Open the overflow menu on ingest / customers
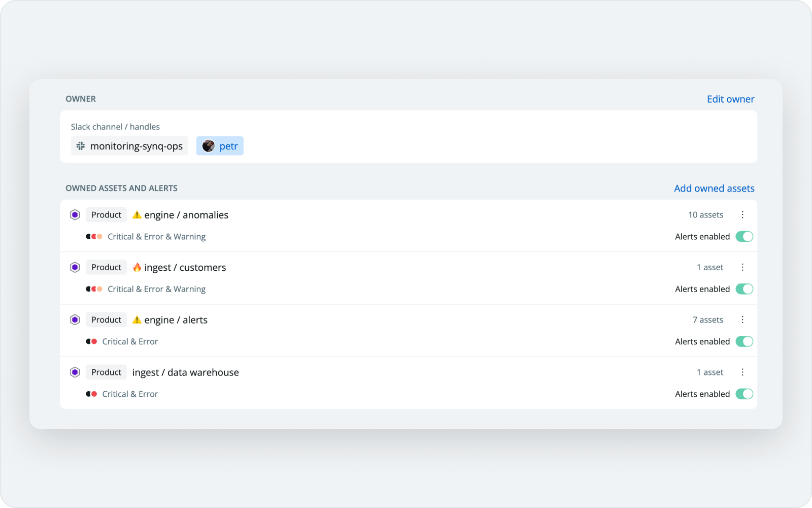Screen dimensions: 812x508 742,267
